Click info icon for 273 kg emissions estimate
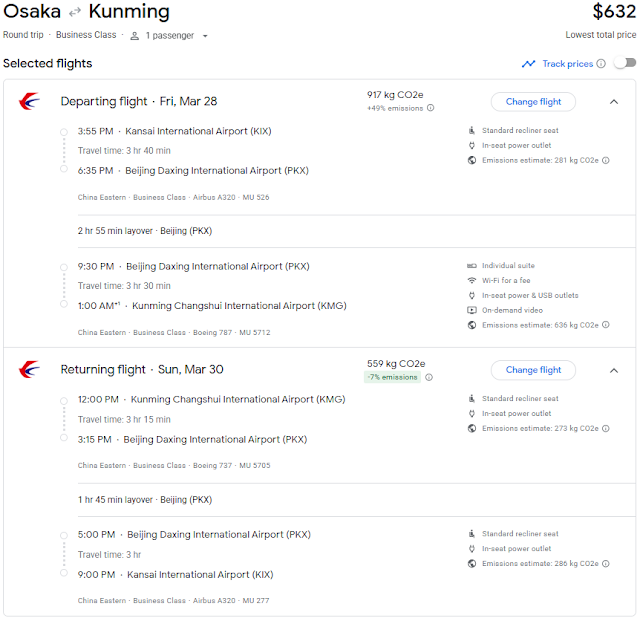640x618 pixels. coord(606,428)
